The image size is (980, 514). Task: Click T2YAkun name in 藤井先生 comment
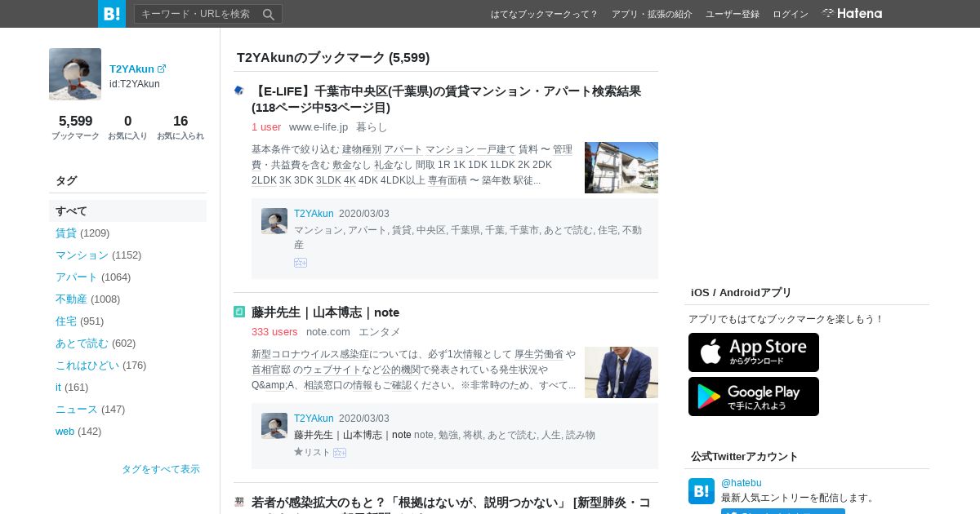[x=314, y=419]
